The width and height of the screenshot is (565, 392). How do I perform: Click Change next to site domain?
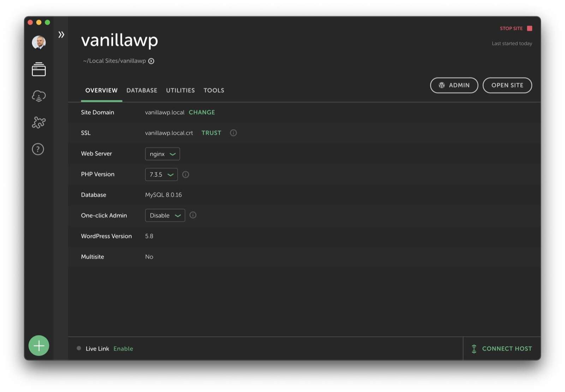[x=202, y=112]
